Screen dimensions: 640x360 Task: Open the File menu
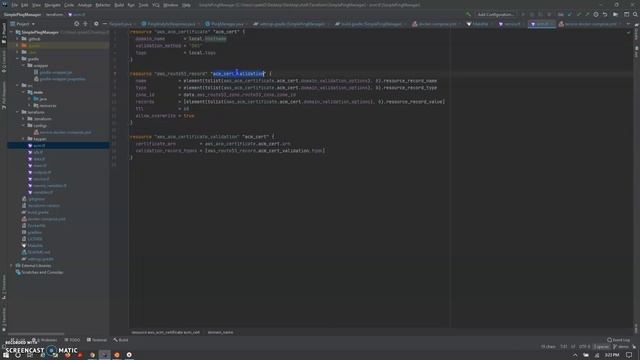pos(15,5)
